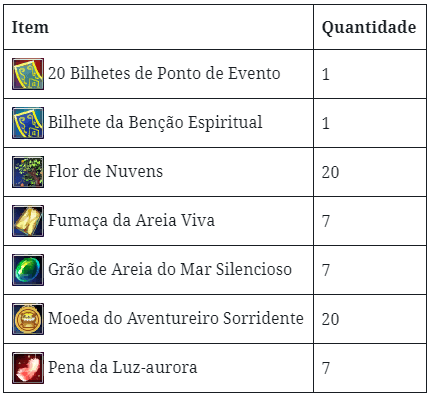Click the Fumaça da Areia Viva icon
This screenshot has height=398, width=429.
[x=28, y=221]
